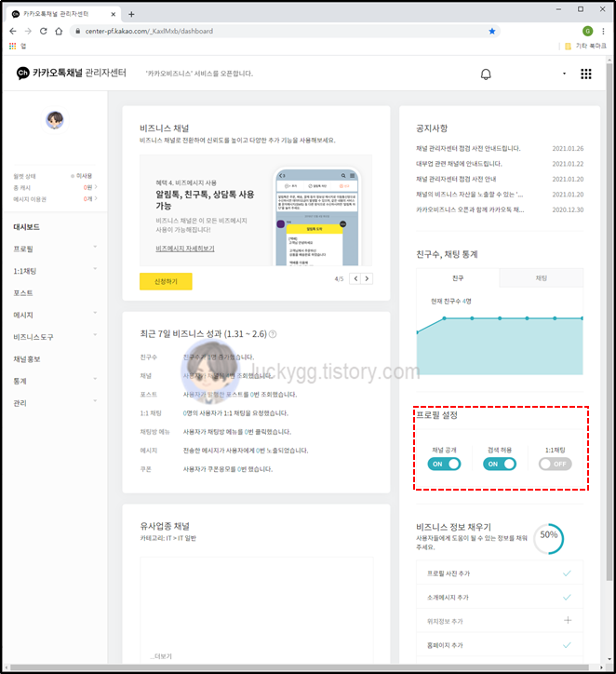Show the next banner slide
616x674 pixels.
pos(367,278)
